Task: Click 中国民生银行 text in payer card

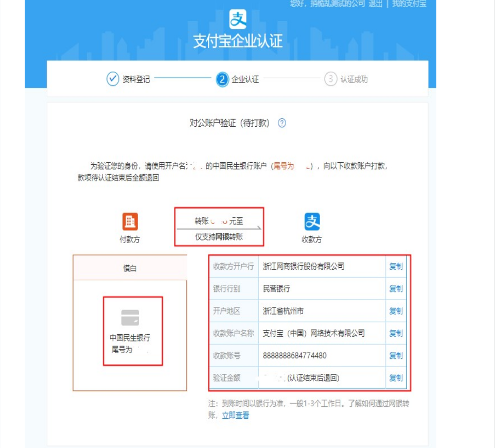Action: tap(130, 338)
